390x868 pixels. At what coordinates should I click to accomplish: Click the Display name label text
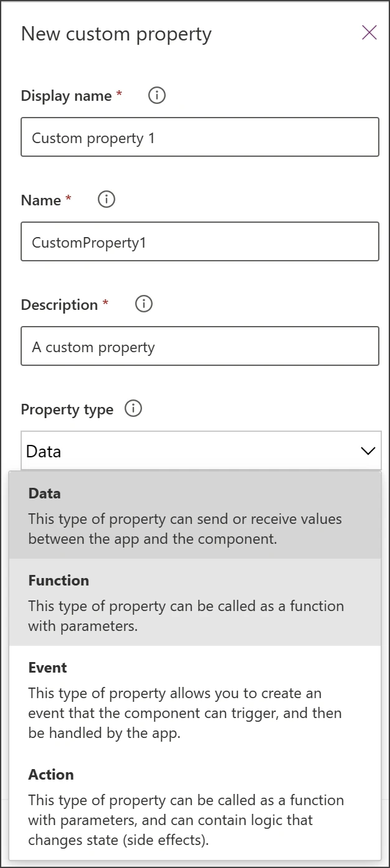click(x=66, y=96)
